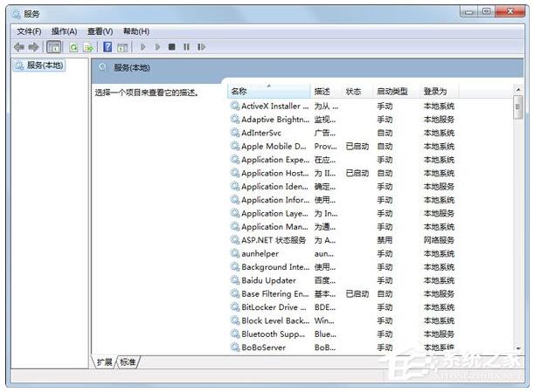Screen dimensions: 534x392
Task: Switch to the 扩展 tab
Action: [104, 362]
